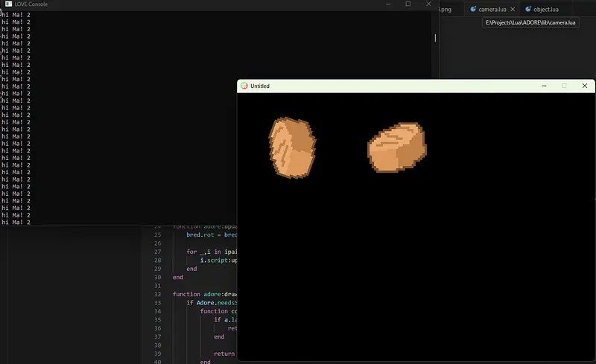Screen dimensions: 596x364
Task: Close the LOVE Console window
Action: (428, 4)
